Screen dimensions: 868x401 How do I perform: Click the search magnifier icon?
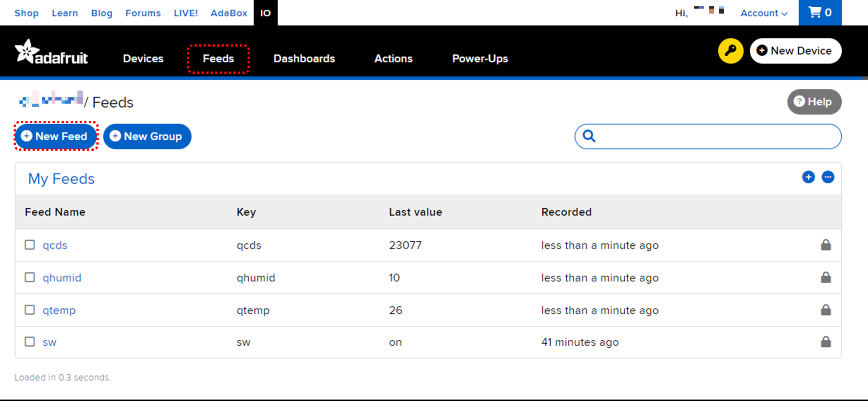click(589, 136)
